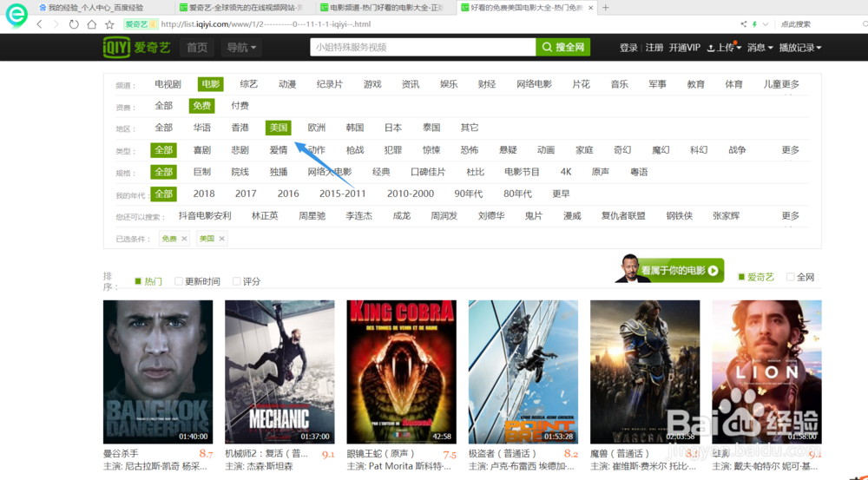Sort by 评分 checkbox
The height and width of the screenshot is (480, 868).
pyautogui.click(x=236, y=281)
